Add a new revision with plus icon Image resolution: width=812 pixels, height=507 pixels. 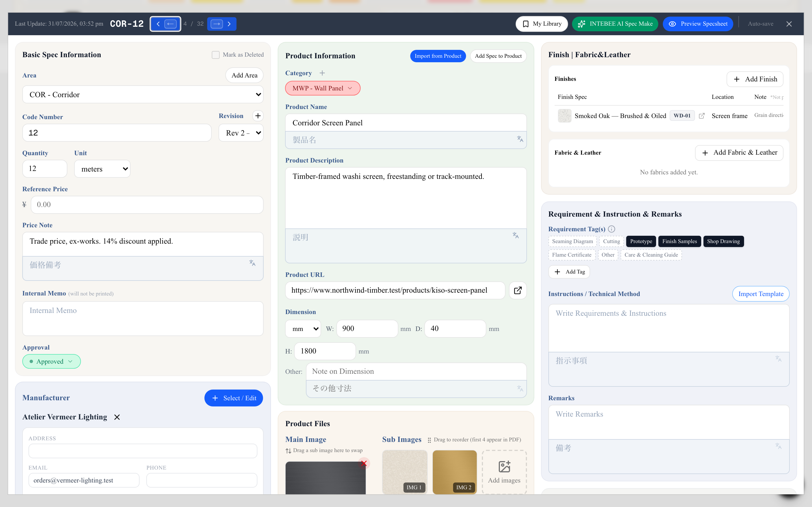click(258, 116)
